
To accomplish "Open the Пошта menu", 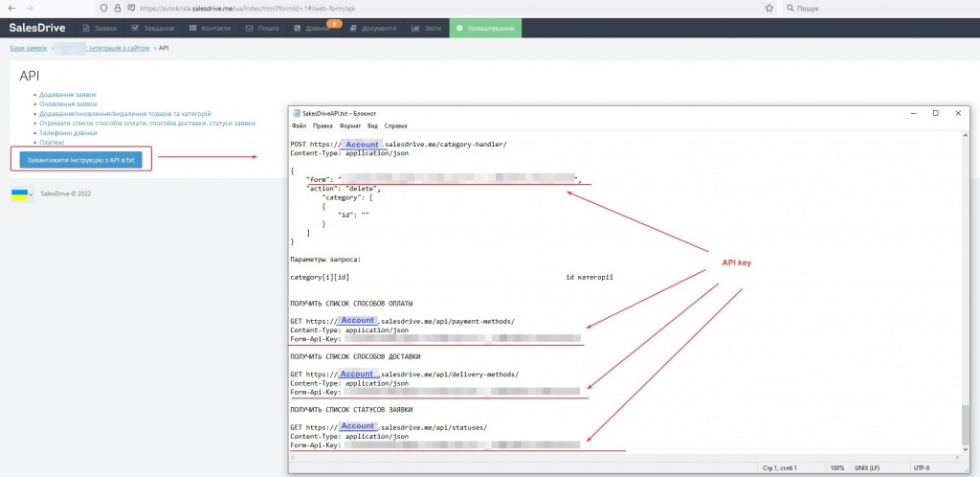I will point(262,28).
